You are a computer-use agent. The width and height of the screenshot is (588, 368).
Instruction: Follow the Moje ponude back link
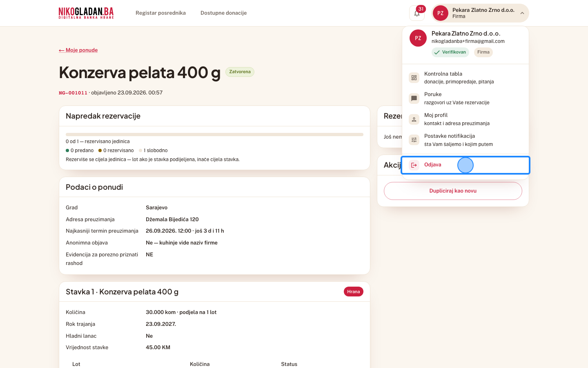pyautogui.click(x=78, y=50)
